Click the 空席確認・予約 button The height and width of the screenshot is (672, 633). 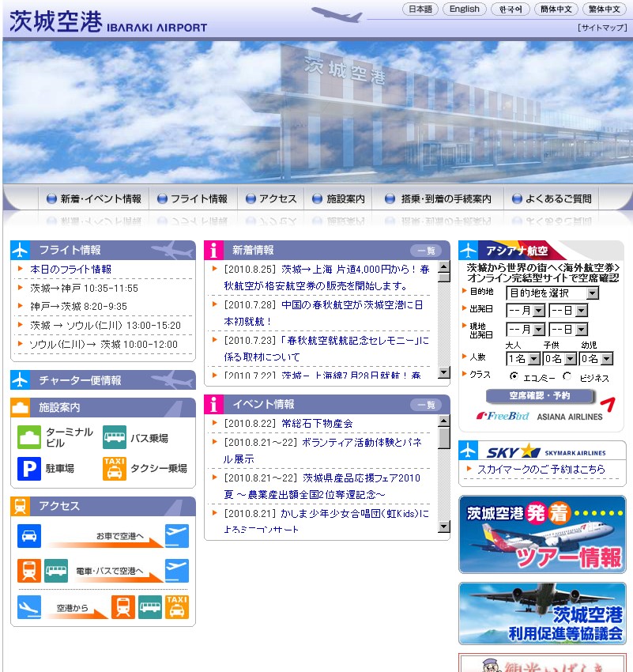click(540, 396)
